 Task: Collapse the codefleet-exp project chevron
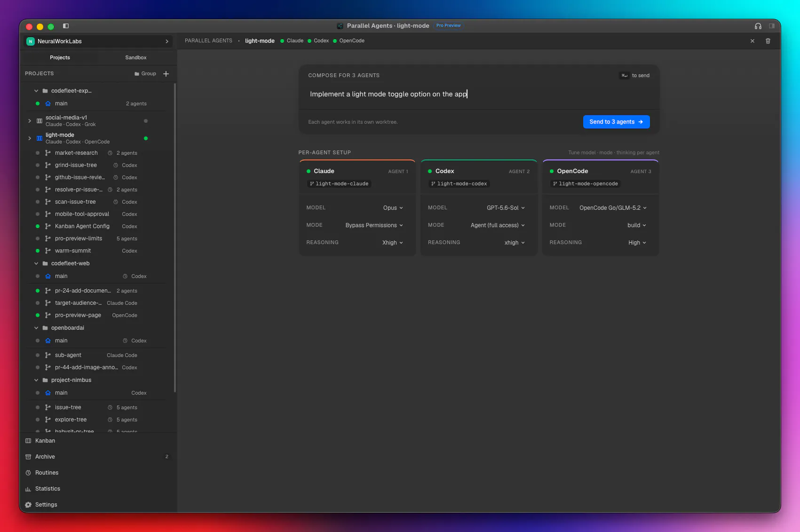tap(36, 91)
